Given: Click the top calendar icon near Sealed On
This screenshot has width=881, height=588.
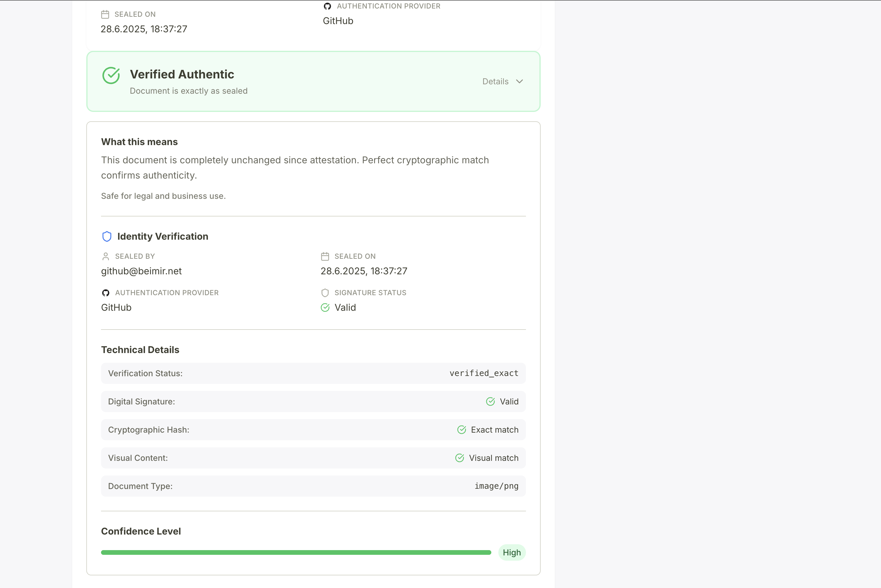Looking at the screenshot, I should click(105, 15).
